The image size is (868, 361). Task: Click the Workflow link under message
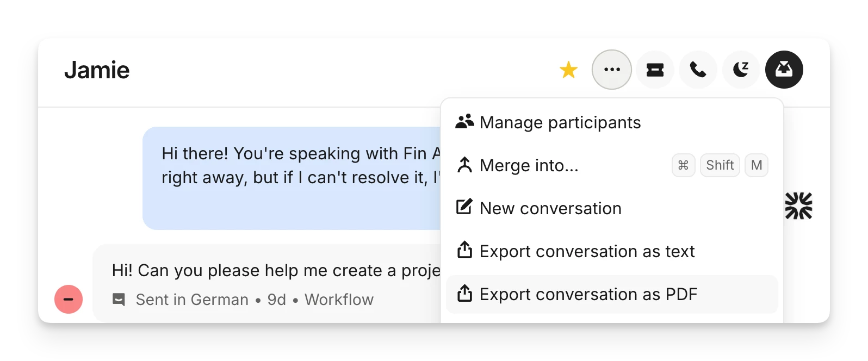[339, 300]
